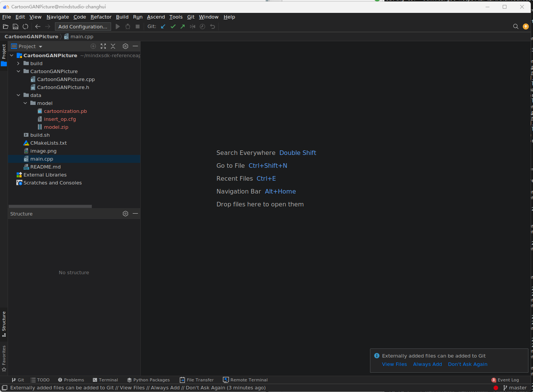
Task: Click the Select Opened File target icon
Action: 93,46
